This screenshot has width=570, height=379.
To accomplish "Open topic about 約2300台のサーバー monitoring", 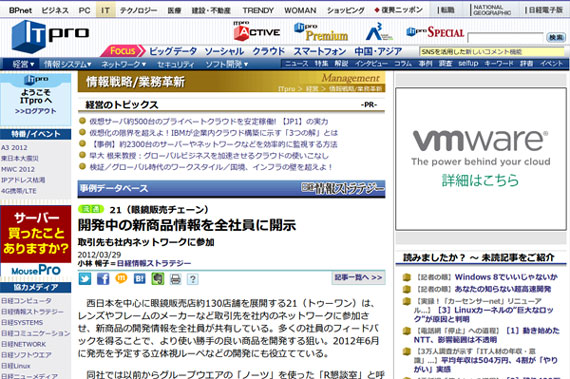I will tap(213, 144).
